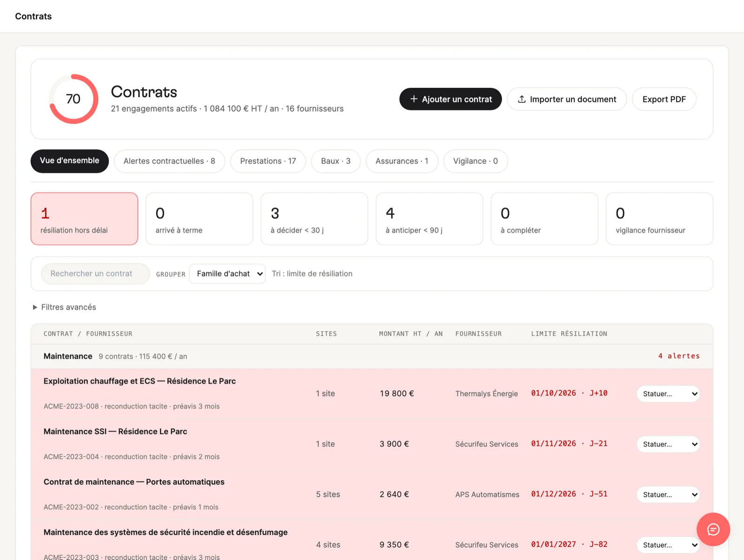
Task: Filter by à compléter card
Action: coord(545,219)
